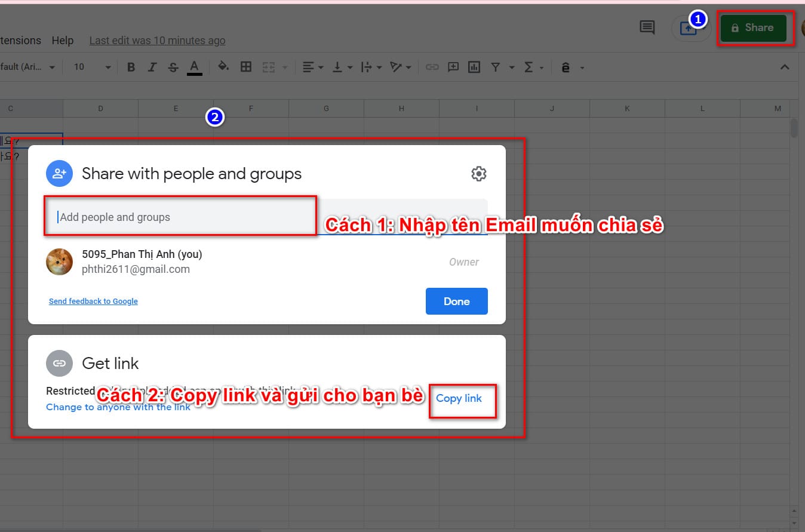Image resolution: width=805 pixels, height=532 pixels.
Task: Click Send feedback to Google link
Action: click(x=93, y=302)
